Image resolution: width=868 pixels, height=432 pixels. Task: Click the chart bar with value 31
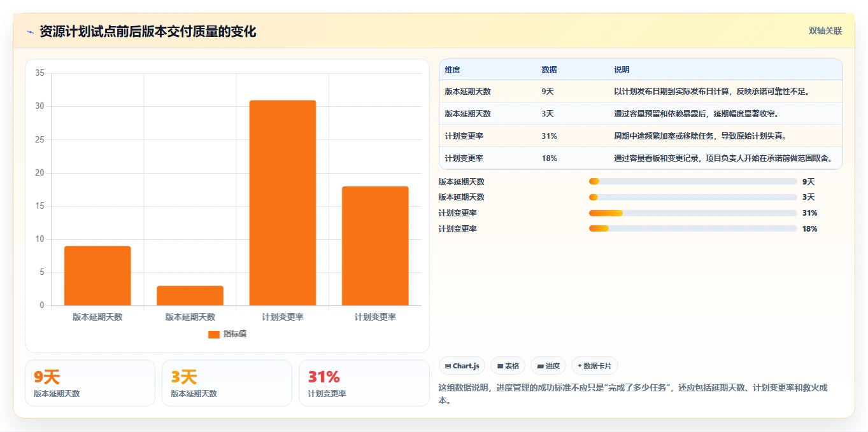[x=283, y=203]
